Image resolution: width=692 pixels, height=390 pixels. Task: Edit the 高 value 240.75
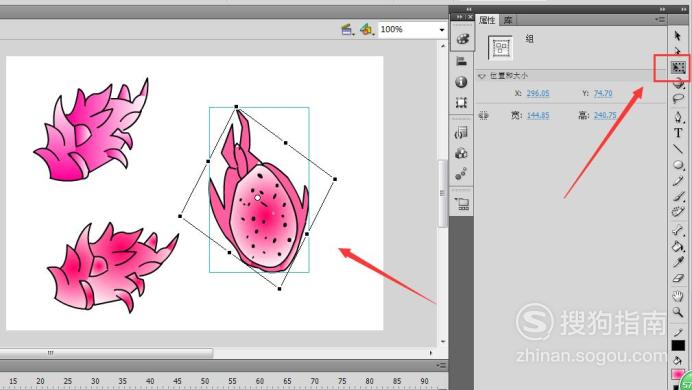pos(605,115)
